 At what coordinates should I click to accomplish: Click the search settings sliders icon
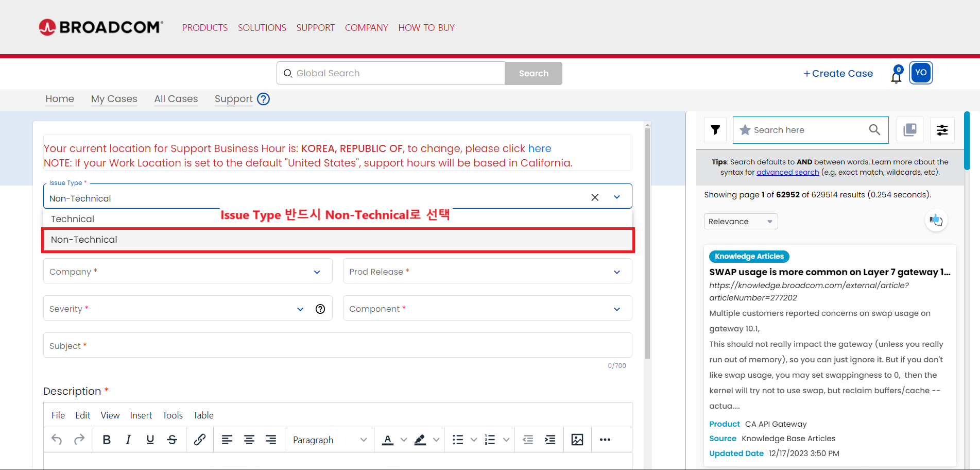[942, 130]
